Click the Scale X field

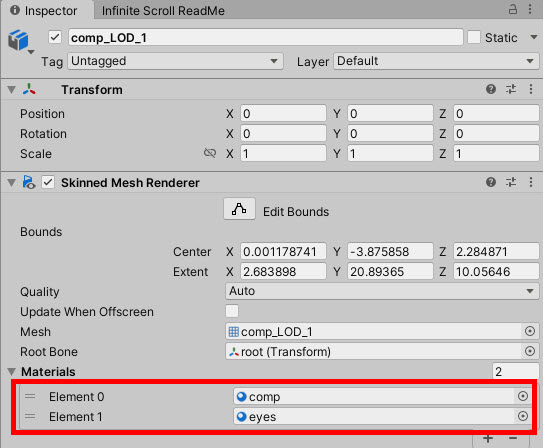click(x=283, y=153)
